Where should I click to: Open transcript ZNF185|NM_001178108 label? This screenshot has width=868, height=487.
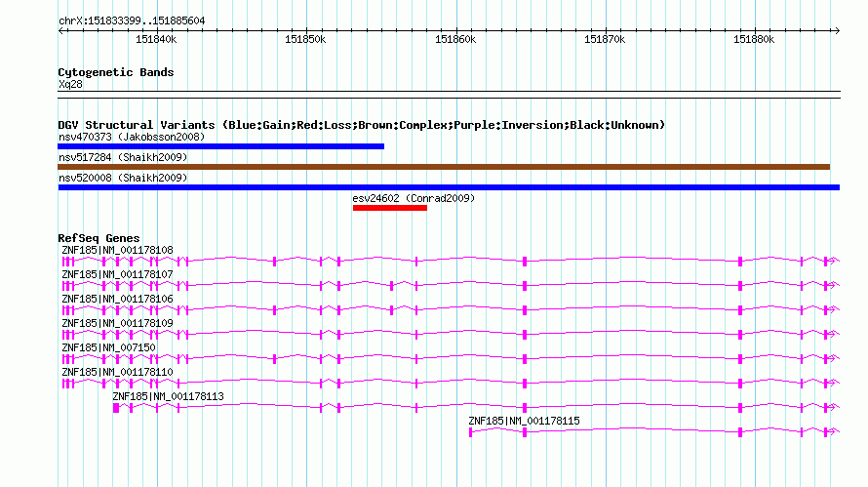117,251
